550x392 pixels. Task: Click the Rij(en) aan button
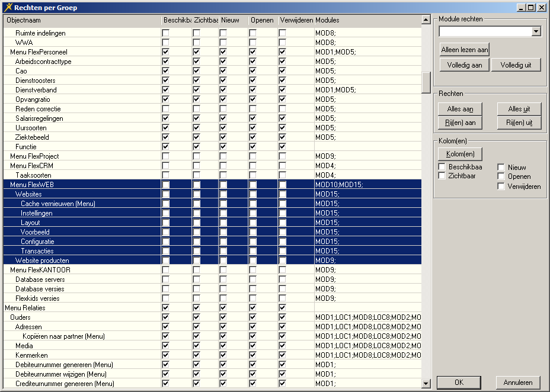(x=460, y=123)
